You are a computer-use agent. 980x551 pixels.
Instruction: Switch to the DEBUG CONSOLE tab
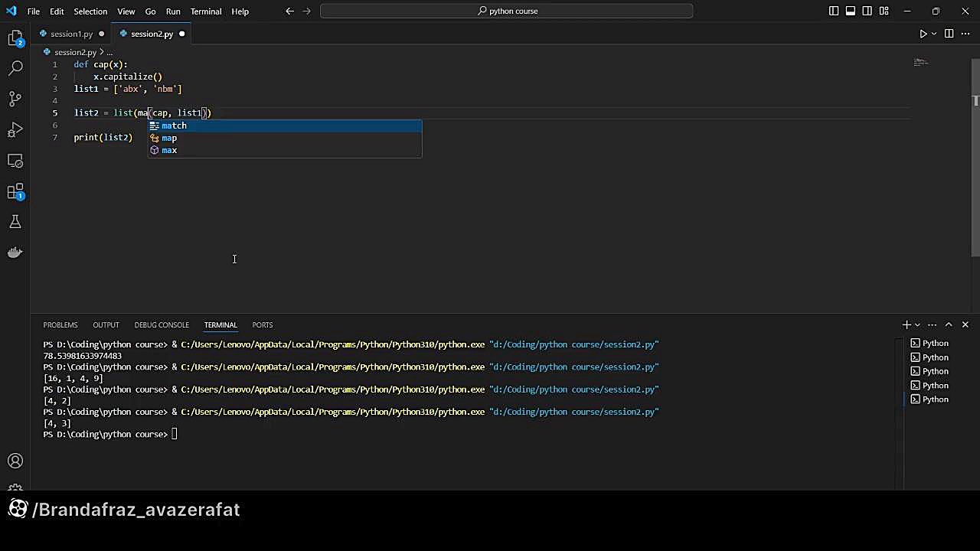pyautogui.click(x=162, y=324)
